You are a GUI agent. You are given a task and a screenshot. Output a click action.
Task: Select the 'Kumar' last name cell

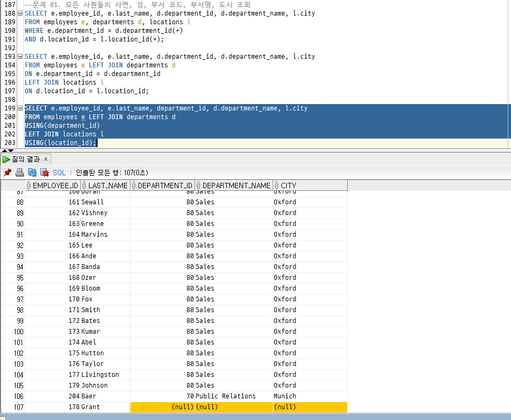105,331
